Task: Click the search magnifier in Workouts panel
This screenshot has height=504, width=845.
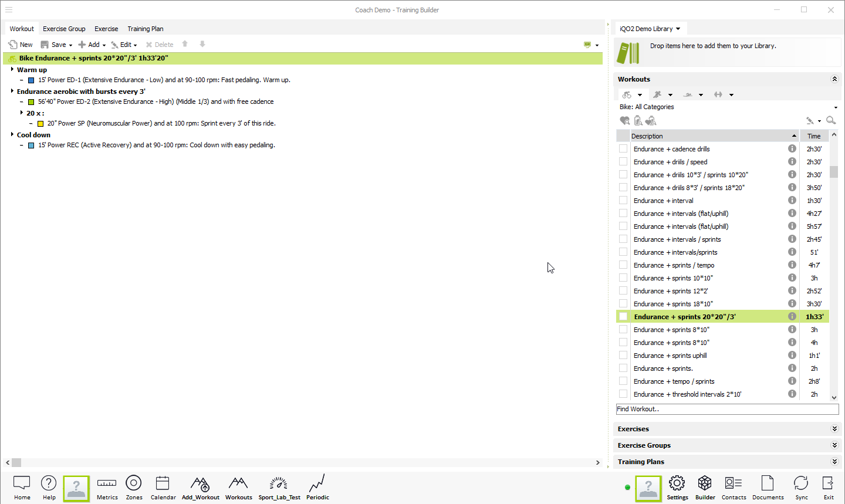Action: click(831, 120)
